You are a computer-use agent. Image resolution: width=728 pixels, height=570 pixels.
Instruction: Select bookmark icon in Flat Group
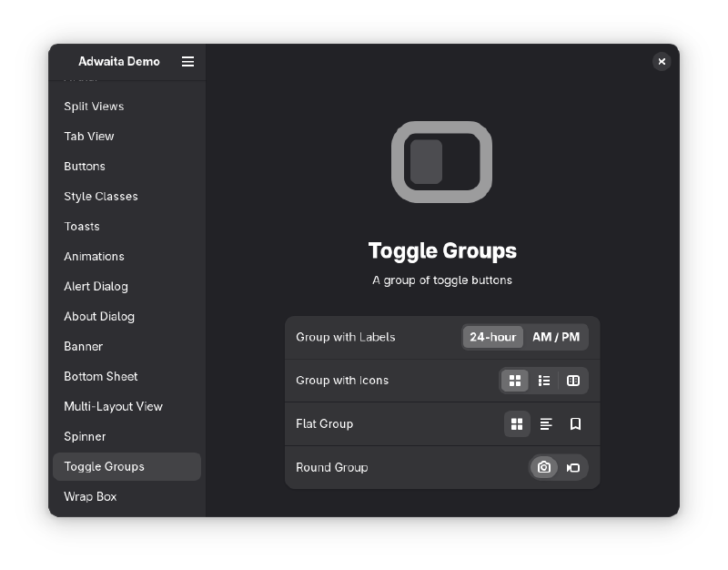(x=575, y=424)
